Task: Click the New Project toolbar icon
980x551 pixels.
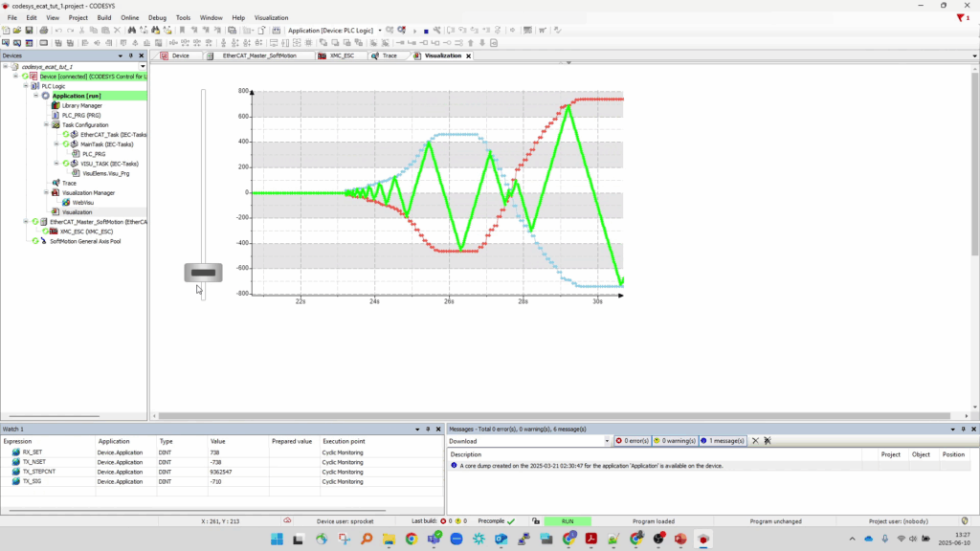Action: (x=6, y=30)
